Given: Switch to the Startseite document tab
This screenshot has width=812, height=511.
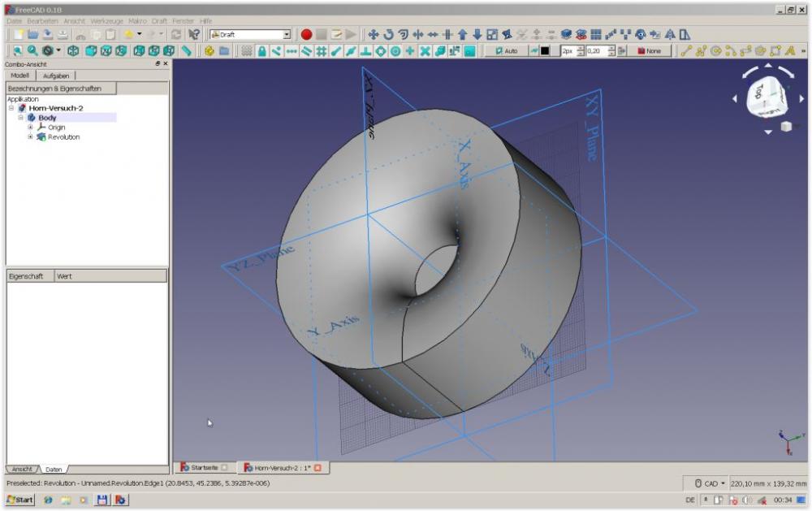Looking at the screenshot, I should 204,467.
